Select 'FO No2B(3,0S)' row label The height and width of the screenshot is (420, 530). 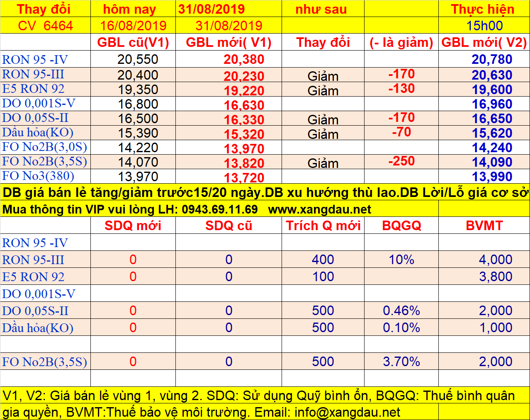pos(45,147)
